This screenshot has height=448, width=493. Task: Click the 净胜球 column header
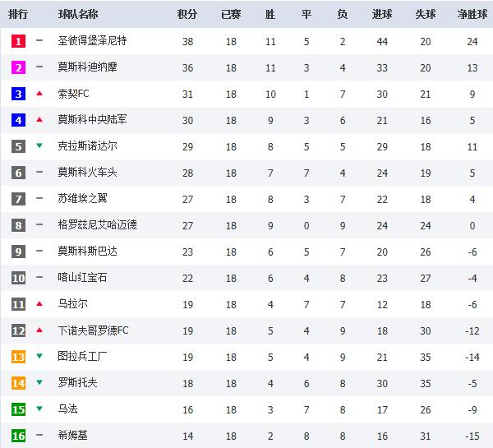click(x=472, y=15)
